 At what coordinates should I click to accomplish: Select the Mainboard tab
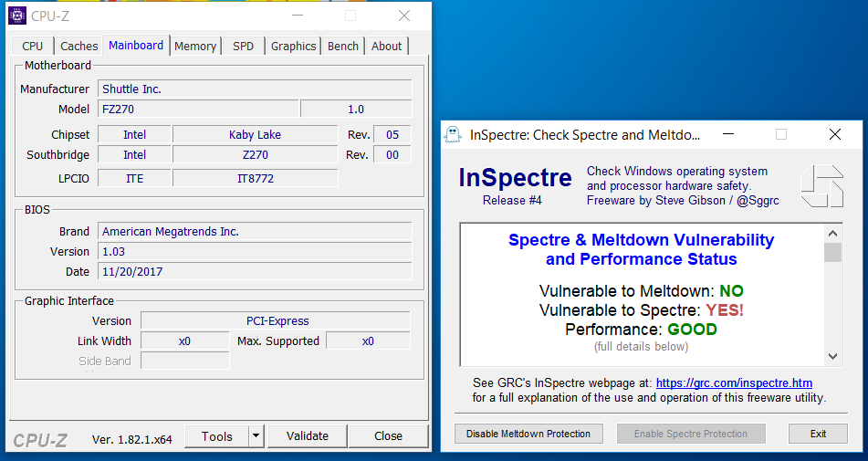coord(136,46)
